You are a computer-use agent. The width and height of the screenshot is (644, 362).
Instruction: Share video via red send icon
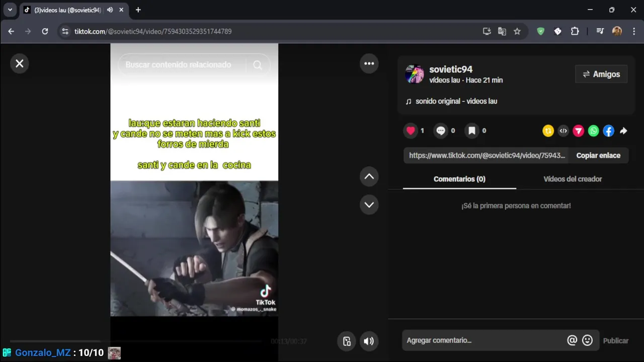578,131
